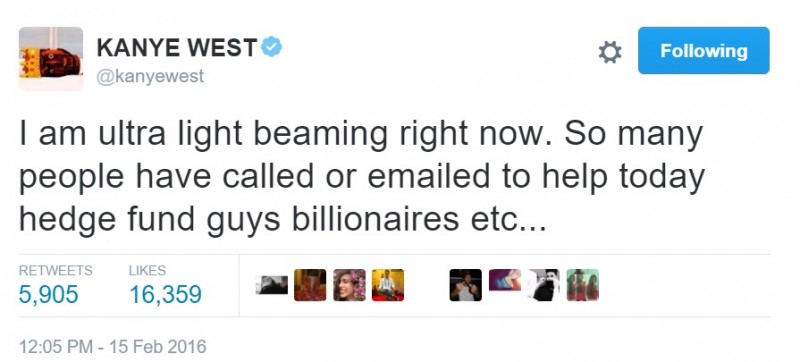Open the reddish-brown liker avatar
This screenshot has height=362, width=800.
310,285
